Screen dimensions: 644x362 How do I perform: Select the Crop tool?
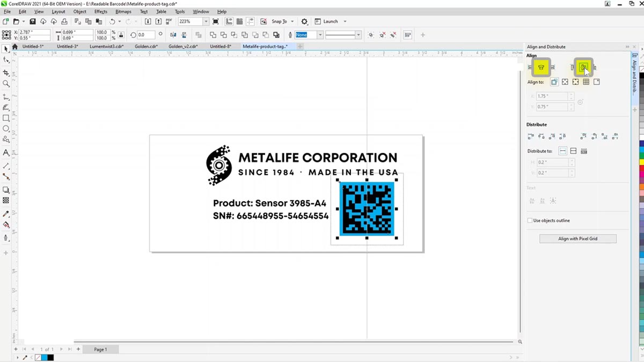click(6, 73)
